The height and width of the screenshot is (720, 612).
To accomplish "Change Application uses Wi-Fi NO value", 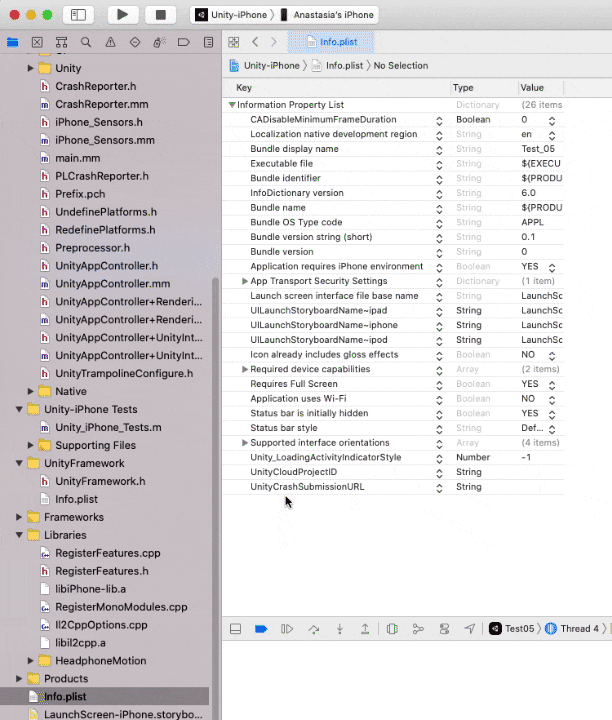I will (x=552, y=399).
